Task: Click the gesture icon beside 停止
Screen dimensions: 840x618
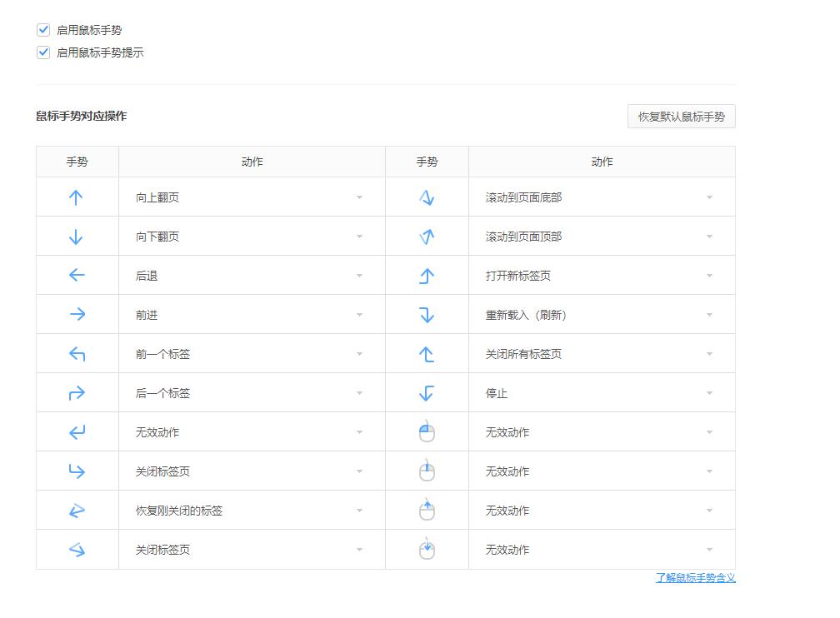Action: [427, 393]
